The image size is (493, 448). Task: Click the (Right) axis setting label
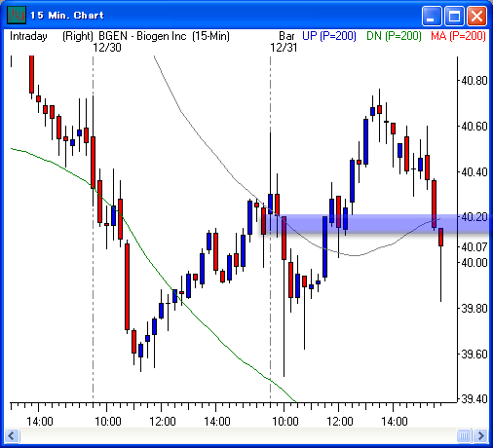78,36
